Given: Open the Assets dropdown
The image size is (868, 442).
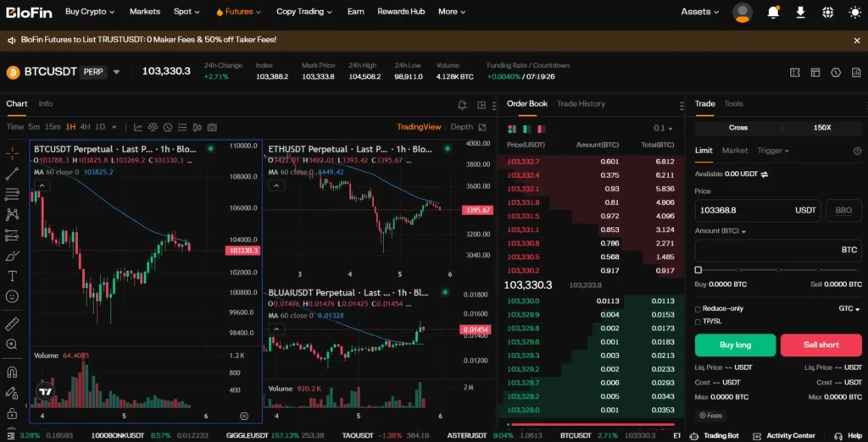Looking at the screenshot, I should click(699, 12).
